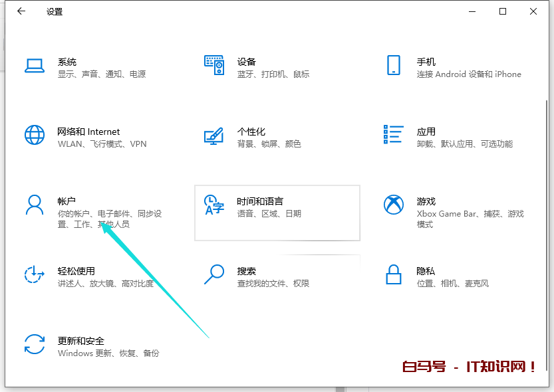The width and height of the screenshot is (554, 392).
Task: Open the 网络和 Internet globe icon
Action: [34, 134]
